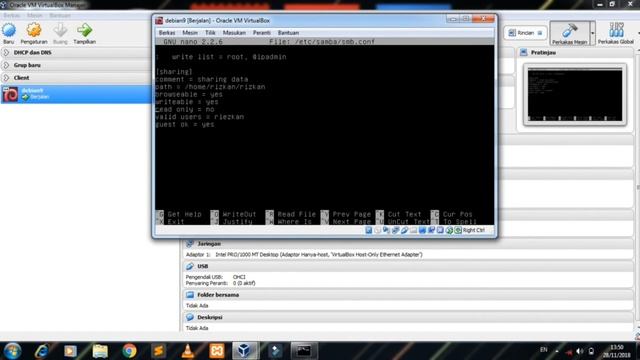Click hard disk activity status icon
Screen dimensions: 640x360
369,230
